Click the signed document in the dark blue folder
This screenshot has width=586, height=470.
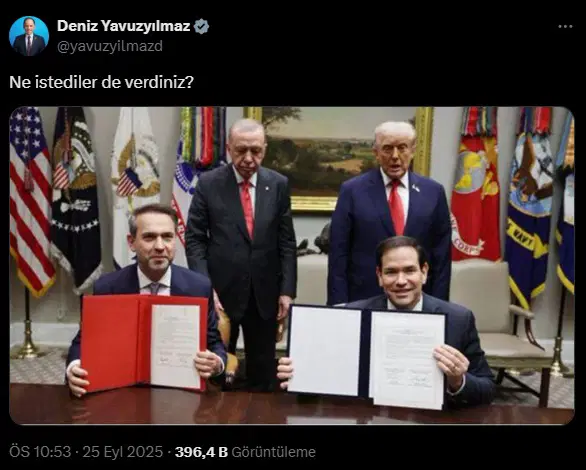tap(408, 360)
